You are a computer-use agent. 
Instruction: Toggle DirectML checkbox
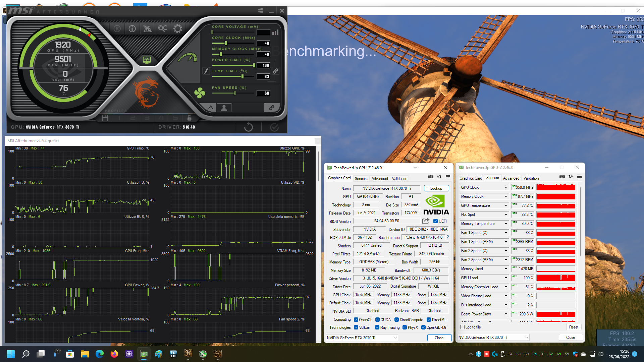pos(429,320)
